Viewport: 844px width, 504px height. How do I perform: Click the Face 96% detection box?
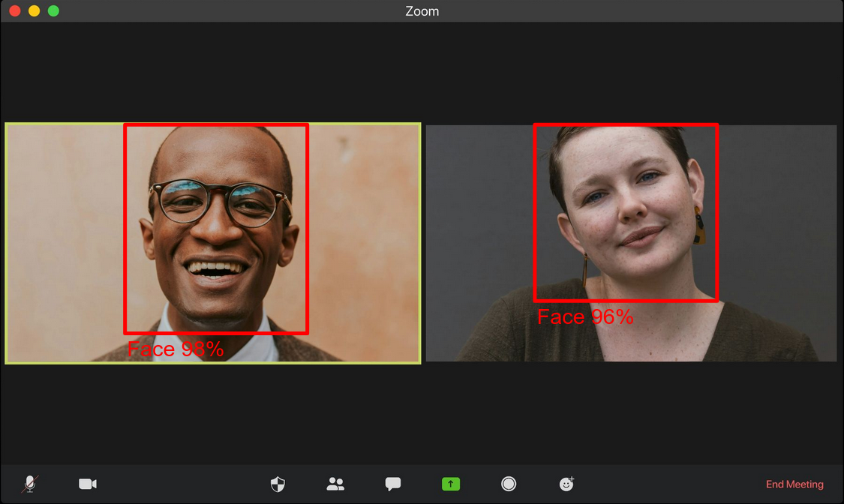(x=625, y=212)
